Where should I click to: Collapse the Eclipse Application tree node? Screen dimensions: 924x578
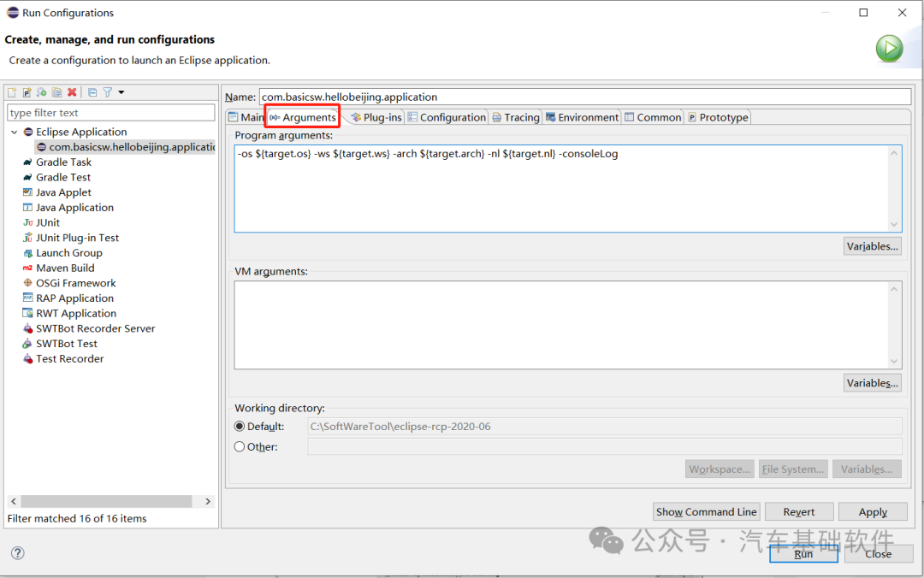pos(15,132)
